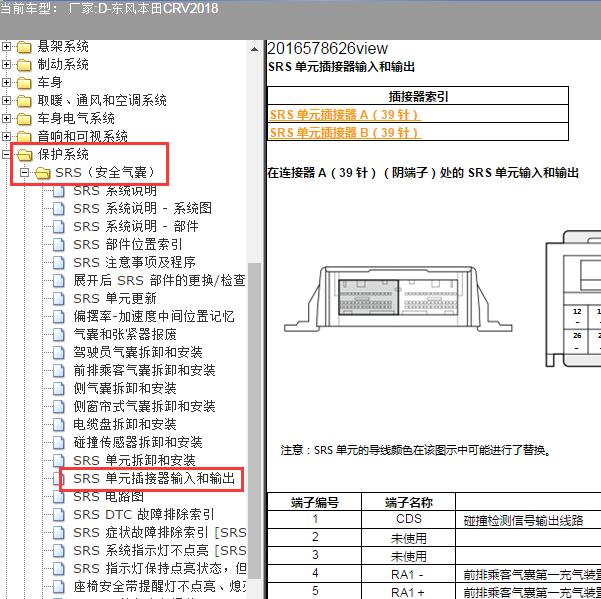Open 座椅安全带提醒灯不点亮 page
Screen dimensions: 601x599
pyautogui.click(x=159, y=587)
